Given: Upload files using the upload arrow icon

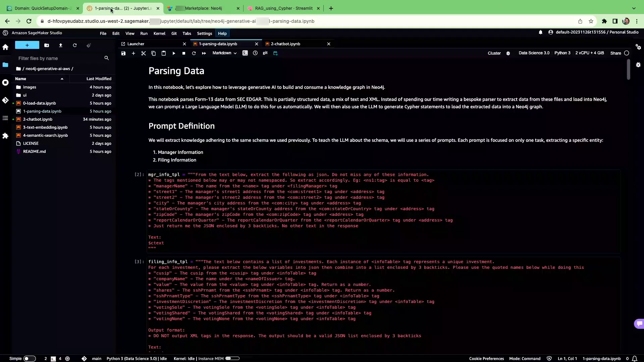Looking at the screenshot, I should point(61,45).
